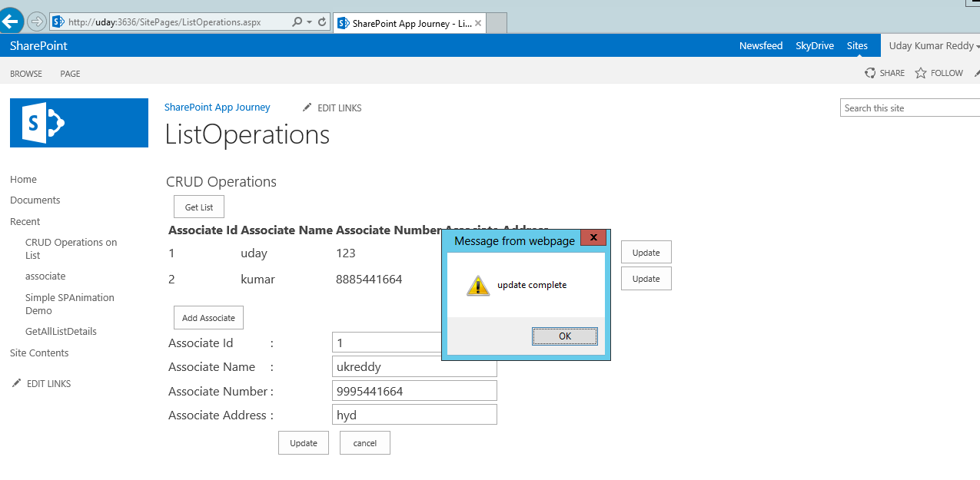Click the Associate Id column header
This screenshot has height=480, width=980.
point(203,230)
